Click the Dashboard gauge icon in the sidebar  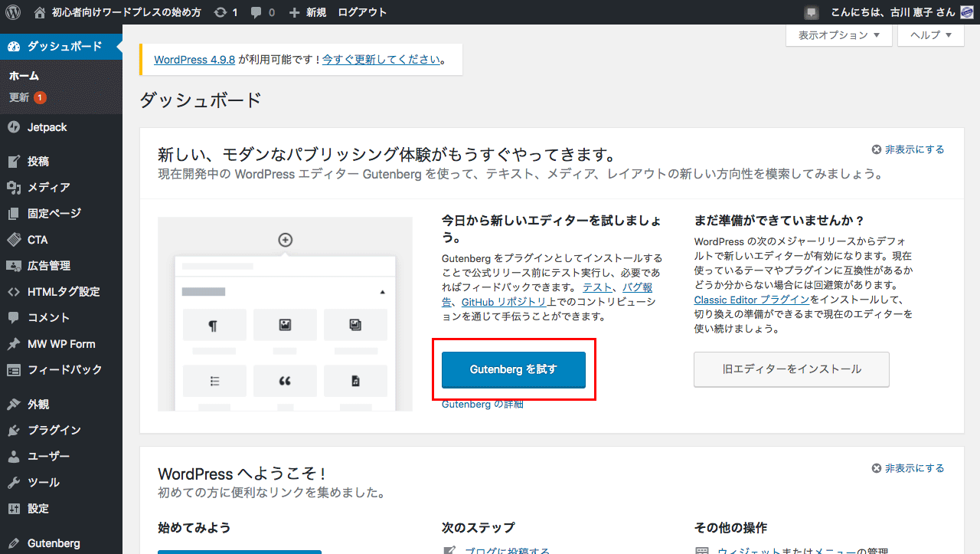tap(14, 47)
